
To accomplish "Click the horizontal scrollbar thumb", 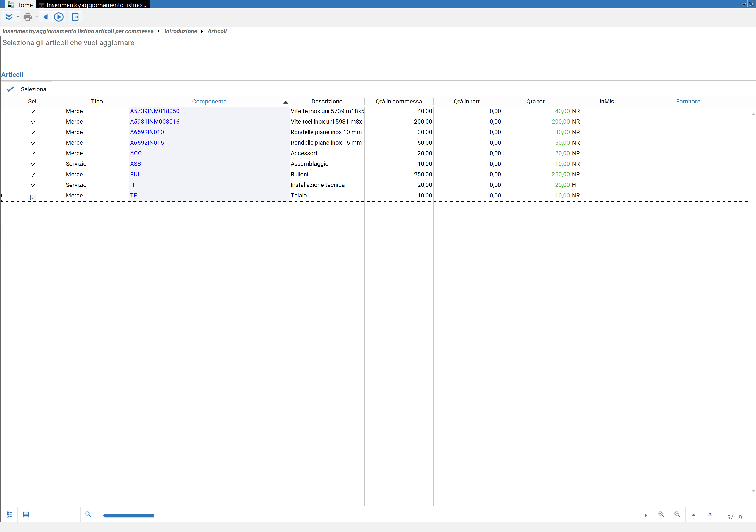I will coord(129,515).
